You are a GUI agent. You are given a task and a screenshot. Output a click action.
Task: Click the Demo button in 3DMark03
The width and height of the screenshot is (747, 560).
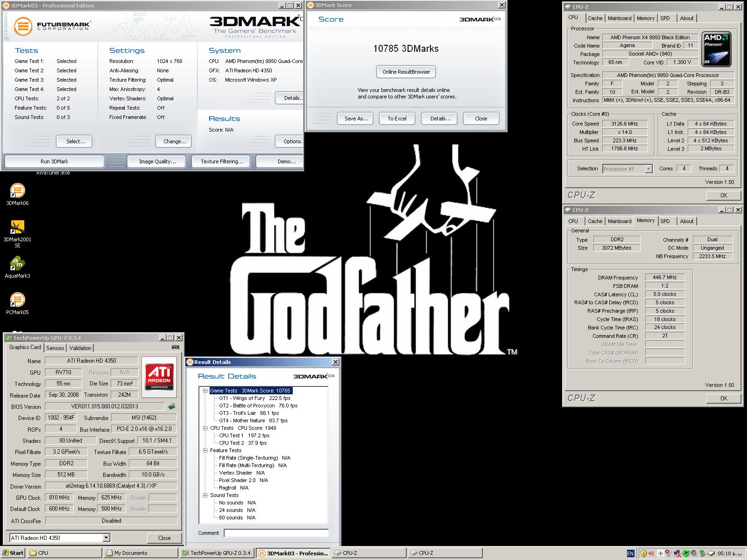coord(280,161)
